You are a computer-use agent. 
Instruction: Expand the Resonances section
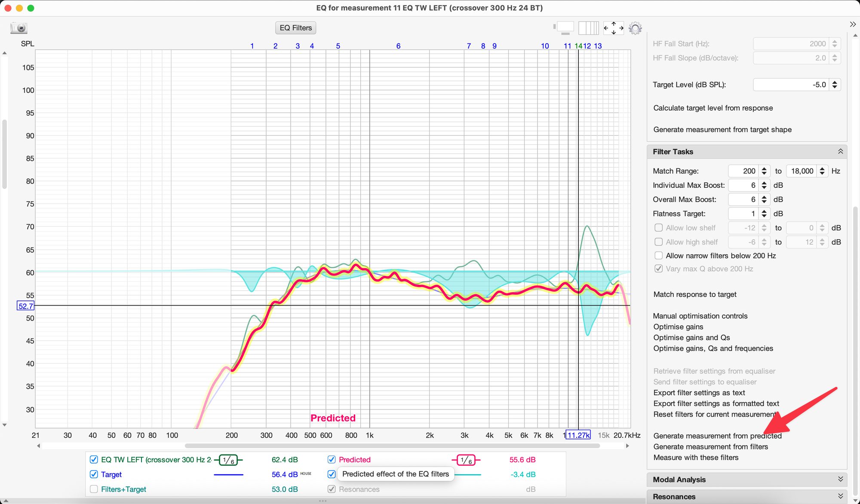click(x=840, y=497)
